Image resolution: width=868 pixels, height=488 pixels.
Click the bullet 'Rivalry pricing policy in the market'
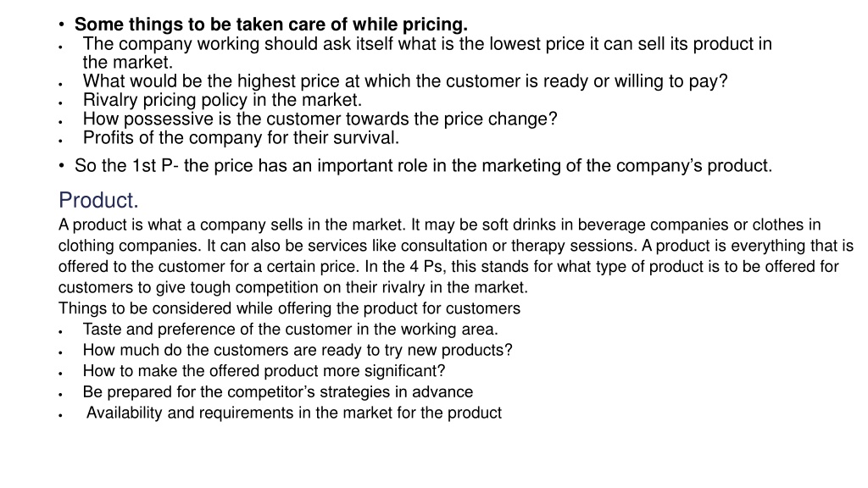[x=222, y=100]
